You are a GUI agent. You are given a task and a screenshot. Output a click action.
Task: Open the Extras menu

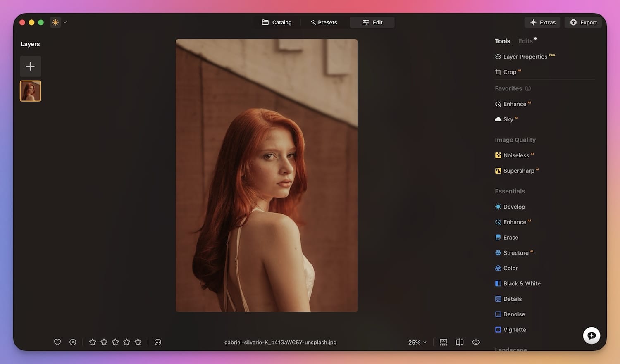543,22
